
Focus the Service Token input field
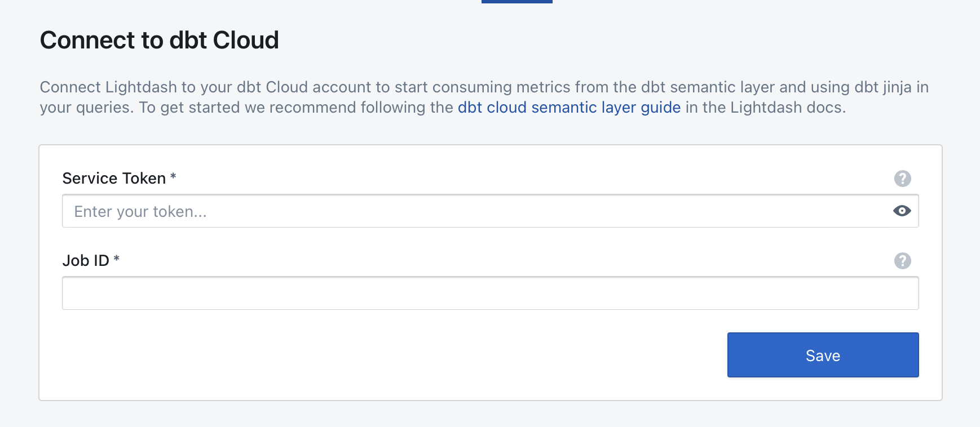(474, 211)
